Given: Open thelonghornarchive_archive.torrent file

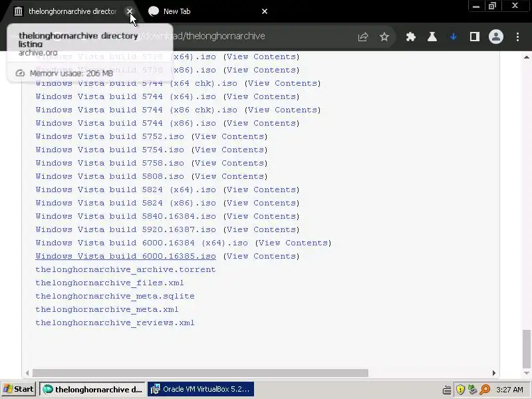Looking at the screenshot, I should click(x=126, y=269).
